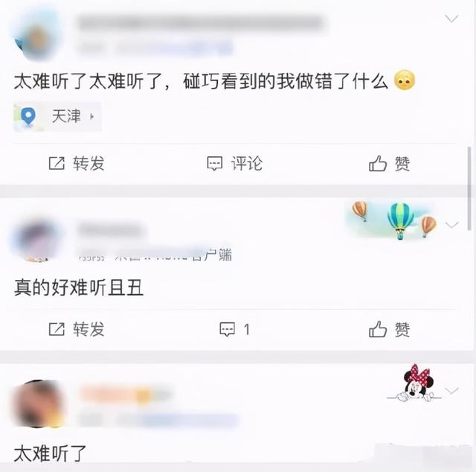Click the 评论 label on the first post
The width and height of the screenshot is (476, 472).
click(247, 164)
